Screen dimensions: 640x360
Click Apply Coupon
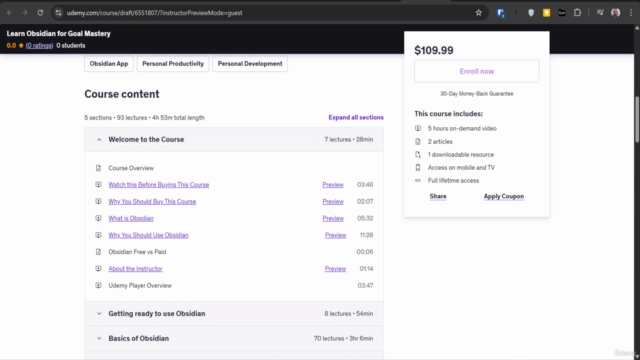tap(504, 196)
